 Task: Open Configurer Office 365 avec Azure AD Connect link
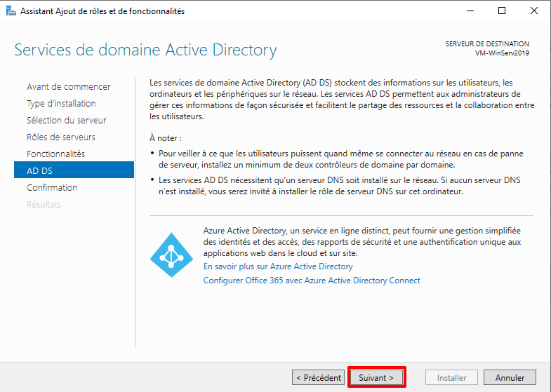tap(312, 281)
